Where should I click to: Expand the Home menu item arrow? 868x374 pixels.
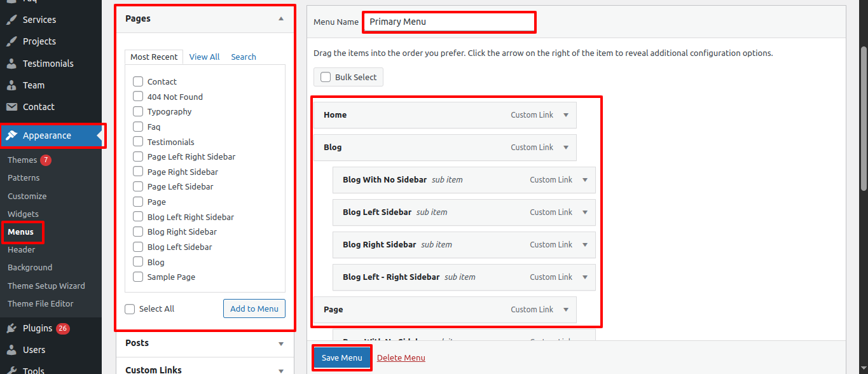[566, 115]
